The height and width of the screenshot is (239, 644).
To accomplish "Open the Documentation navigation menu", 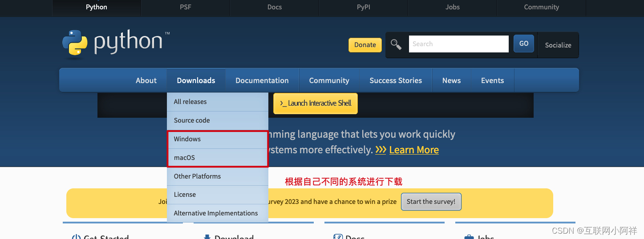I will click(x=262, y=80).
